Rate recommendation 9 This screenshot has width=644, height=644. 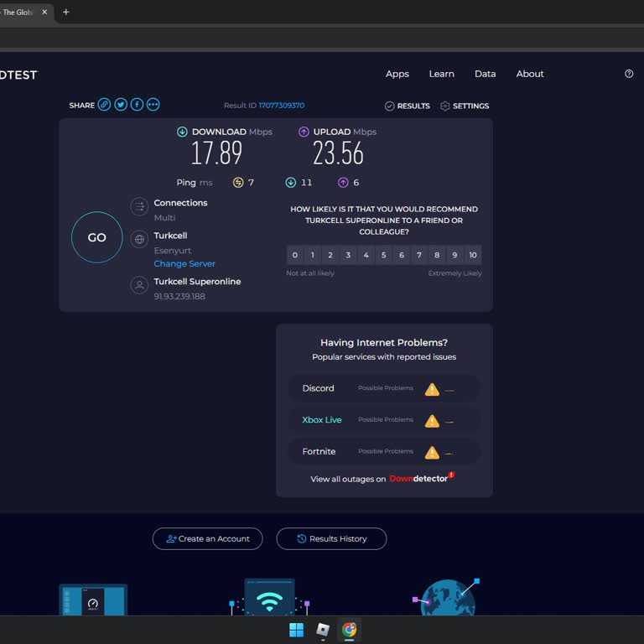(x=454, y=255)
